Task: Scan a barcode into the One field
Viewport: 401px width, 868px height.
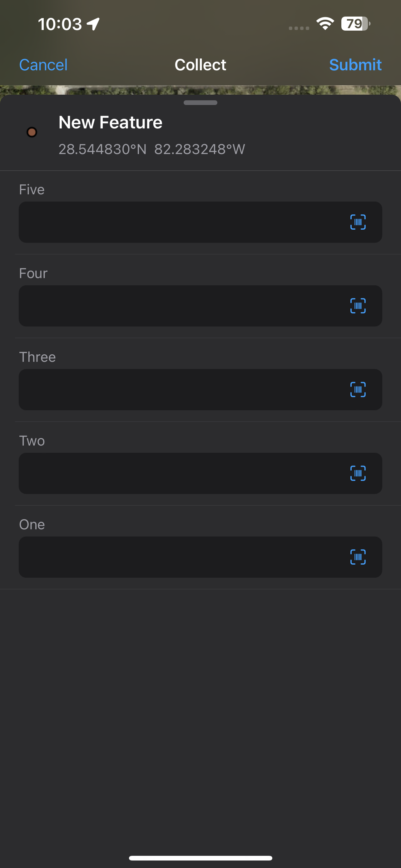Action: pos(358,557)
